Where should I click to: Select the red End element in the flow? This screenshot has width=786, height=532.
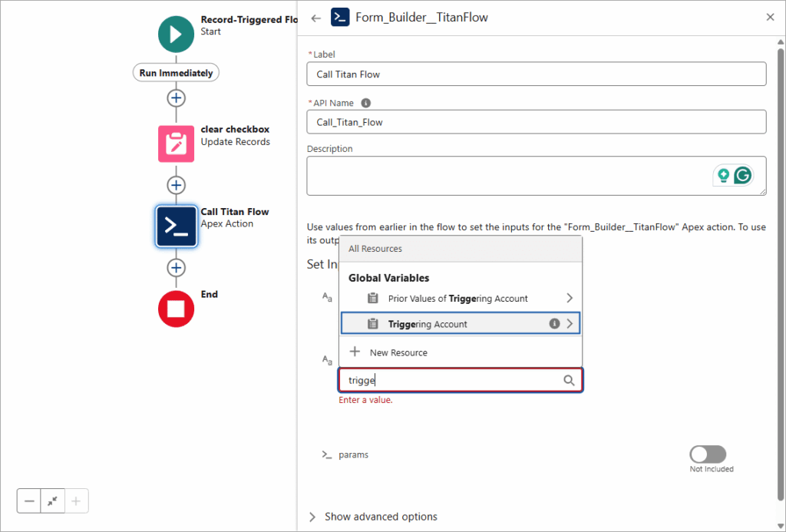click(x=176, y=309)
